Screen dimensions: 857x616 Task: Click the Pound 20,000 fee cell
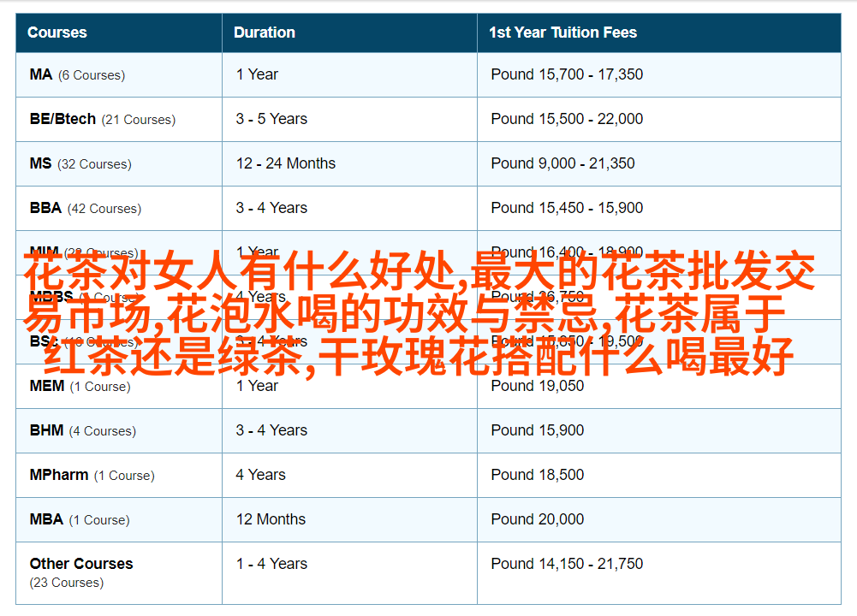click(537, 519)
